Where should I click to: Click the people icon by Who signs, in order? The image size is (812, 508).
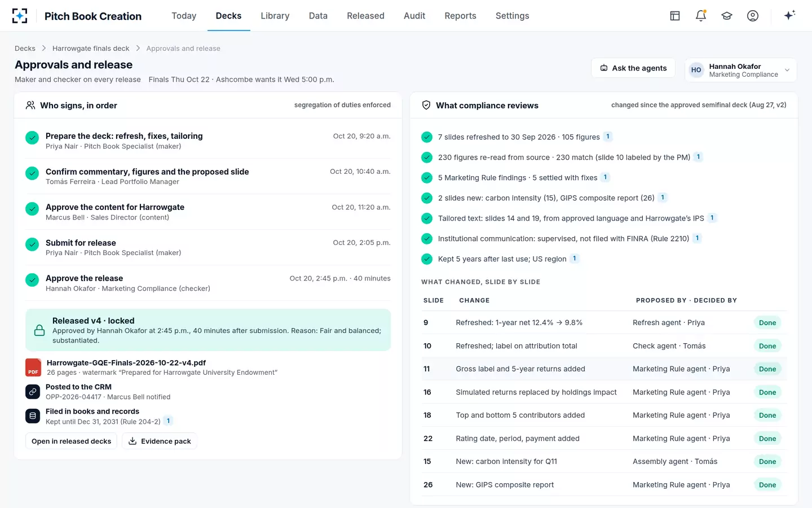[30, 105]
